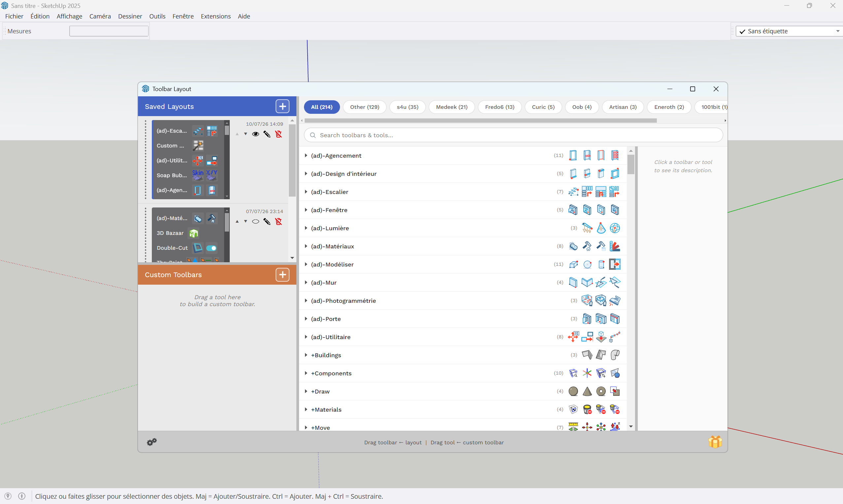
Task: Click the first (ad)-Lumière light icon
Action: tap(587, 228)
